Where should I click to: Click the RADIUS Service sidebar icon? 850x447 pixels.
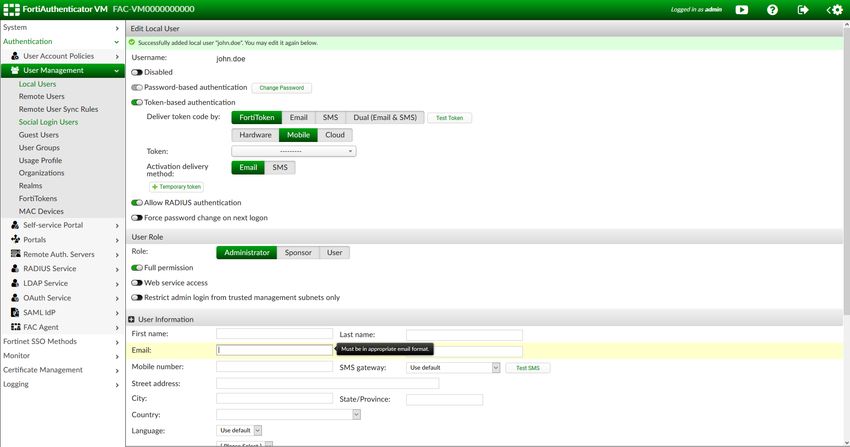coord(15,268)
